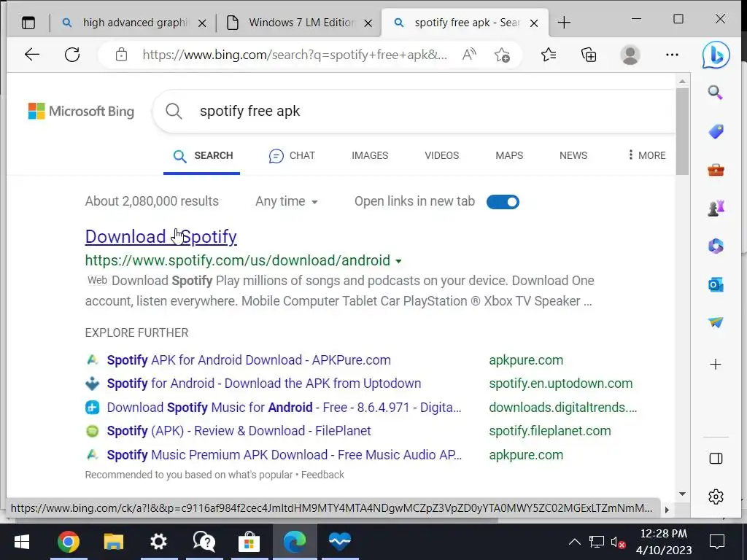This screenshot has width=747, height=560.
Task: Open sidebar Shopping tag icon
Action: pos(716,131)
